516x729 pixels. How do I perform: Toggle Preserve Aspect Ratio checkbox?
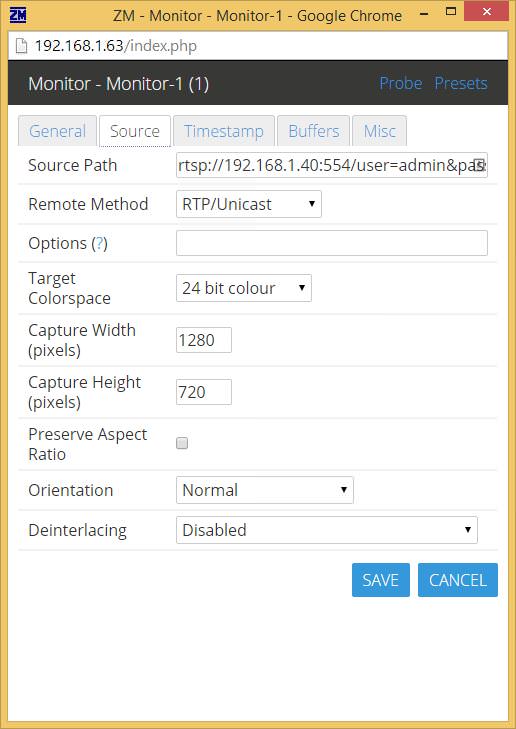(182, 443)
